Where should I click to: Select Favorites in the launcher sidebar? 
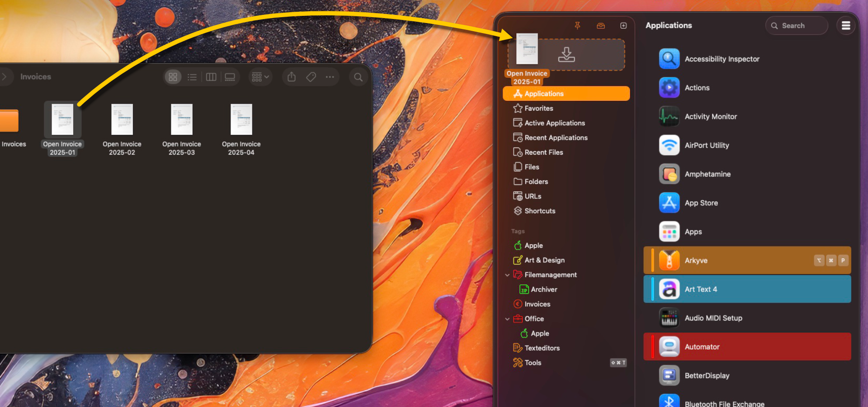(x=538, y=109)
